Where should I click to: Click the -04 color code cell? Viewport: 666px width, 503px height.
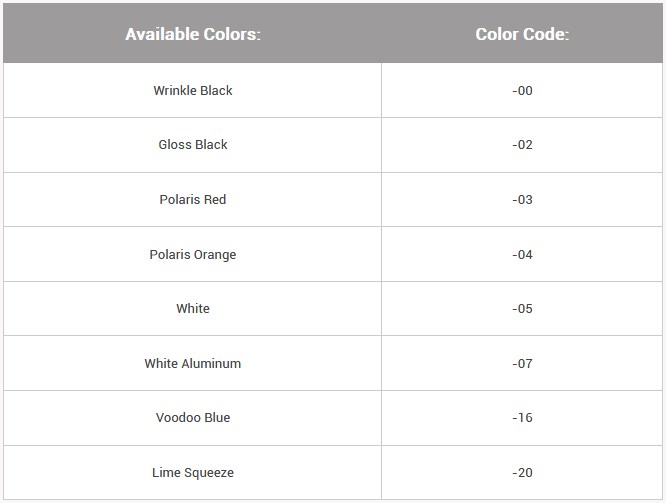pos(522,254)
